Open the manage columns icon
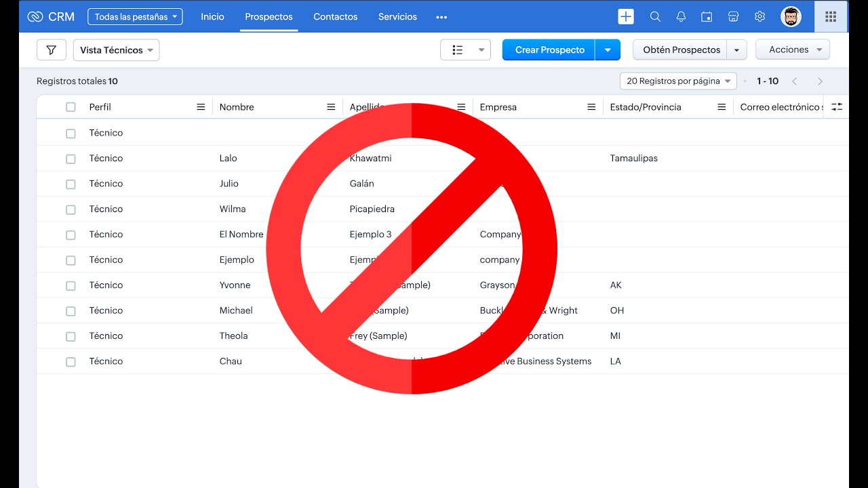This screenshot has width=868, height=488. click(x=837, y=107)
